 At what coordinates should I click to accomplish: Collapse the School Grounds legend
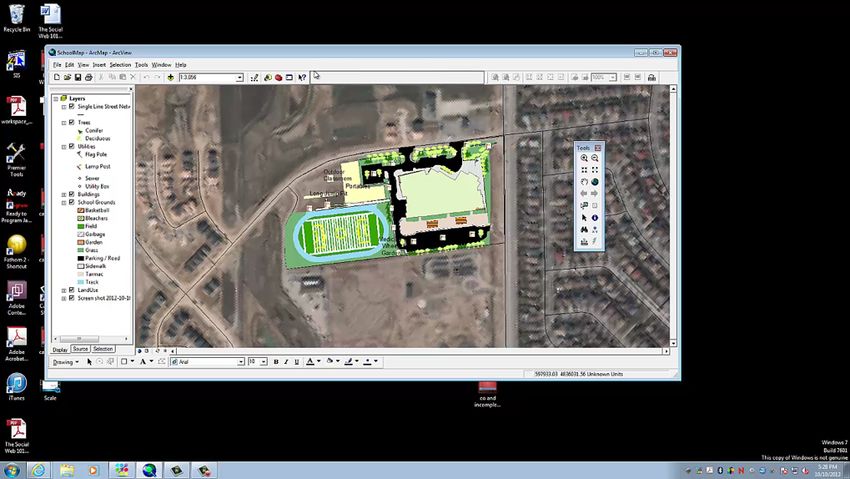click(64, 203)
